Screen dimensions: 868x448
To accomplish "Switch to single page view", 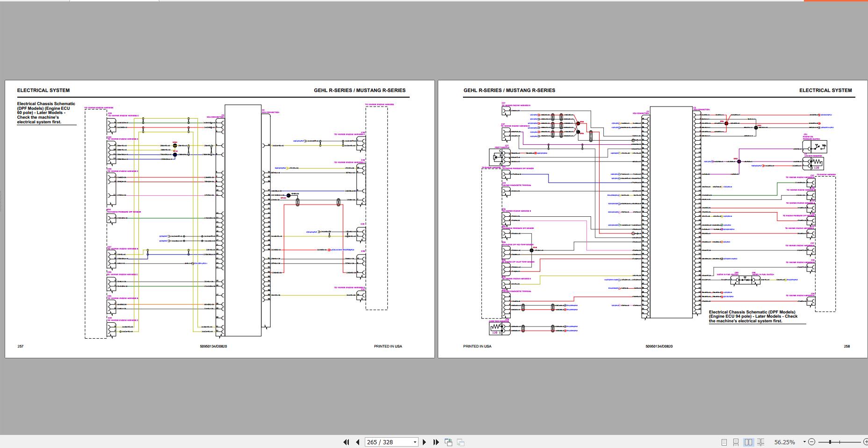I will point(724,442).
